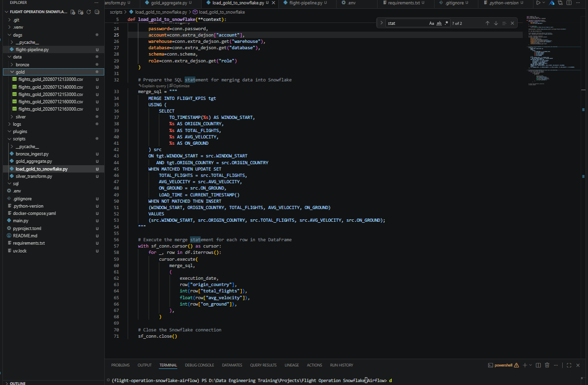Toggle Match Whole Word in find widget
588x385 pixels.
[x=439, y=23]
